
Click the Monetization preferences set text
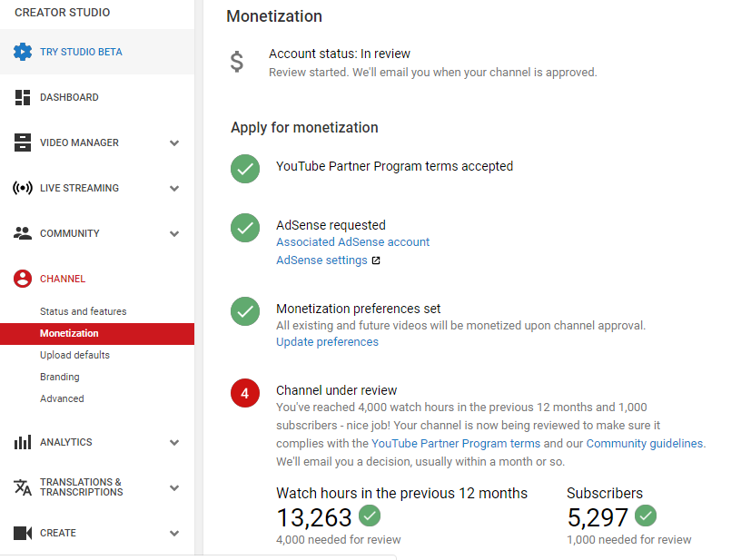[359, 309]
